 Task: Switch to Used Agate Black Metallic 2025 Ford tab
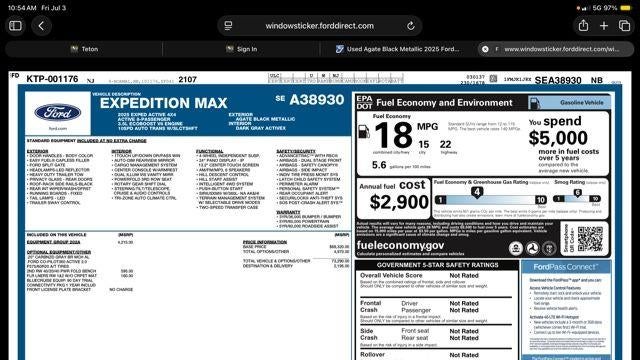click(398, 49)
